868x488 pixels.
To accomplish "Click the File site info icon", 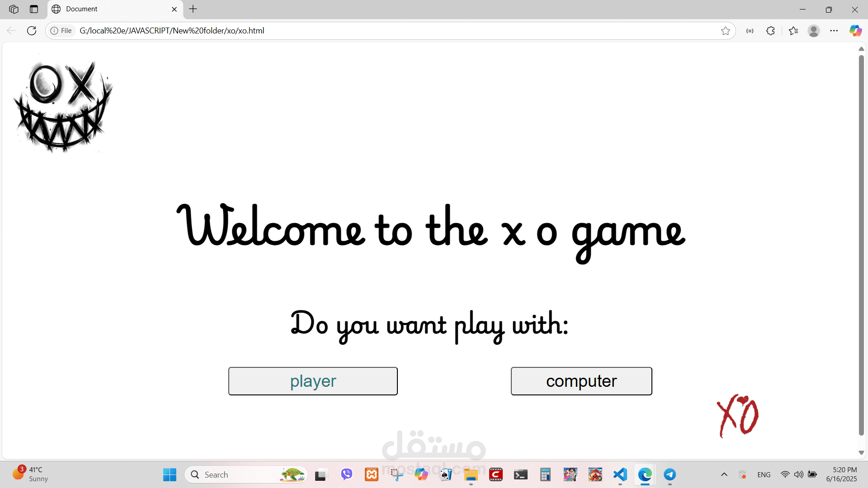I will pos(61,31).
